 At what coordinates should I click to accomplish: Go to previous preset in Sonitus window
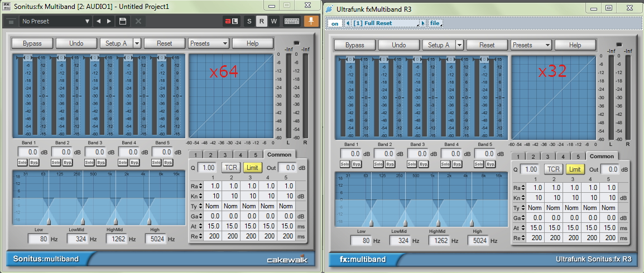99,21
